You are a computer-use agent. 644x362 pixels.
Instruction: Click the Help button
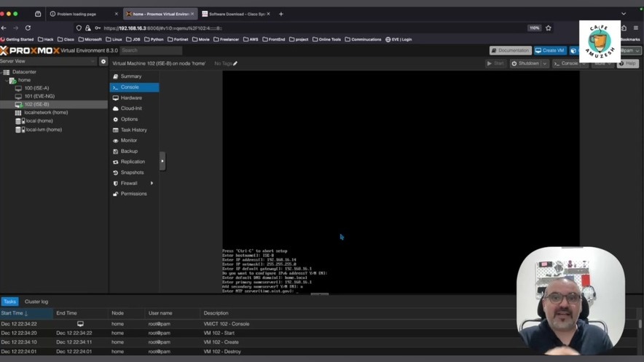[627, 63]
